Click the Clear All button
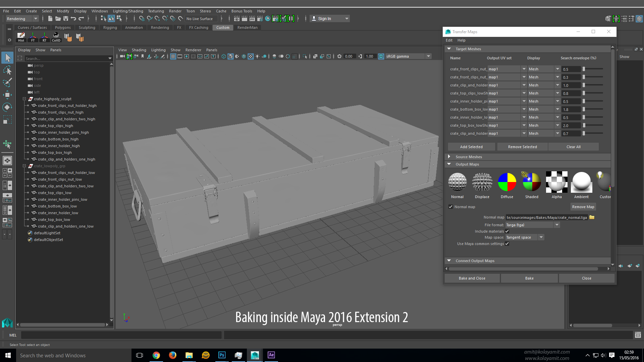This screenshot has width=644, height=362. tap(573, 147)
